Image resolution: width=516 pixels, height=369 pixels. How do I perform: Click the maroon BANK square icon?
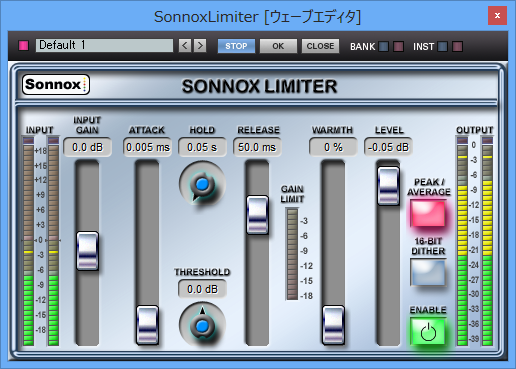point(398,47)
